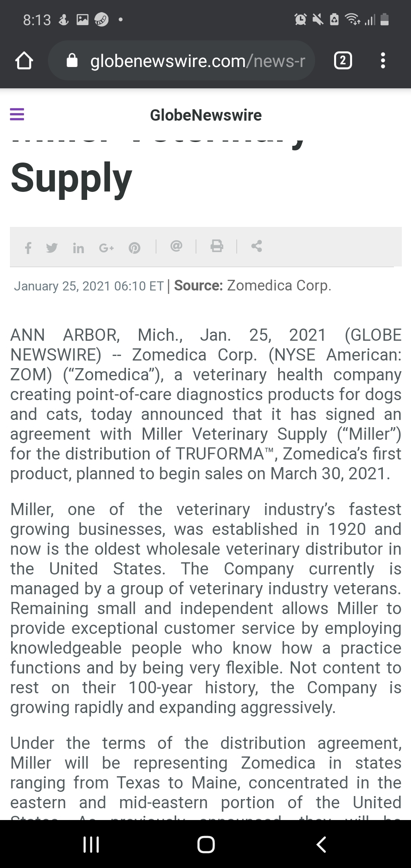Share article on Google Plus

point(106,248)
